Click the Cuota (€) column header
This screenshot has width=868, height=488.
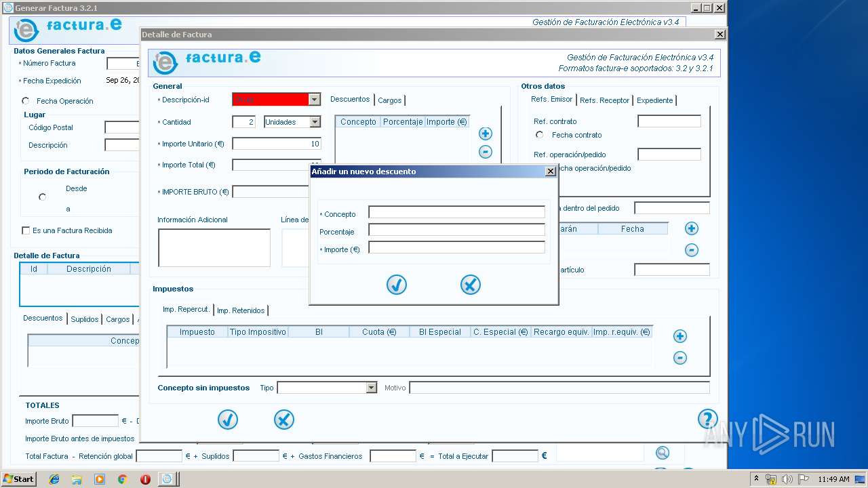tap(379, 332)
